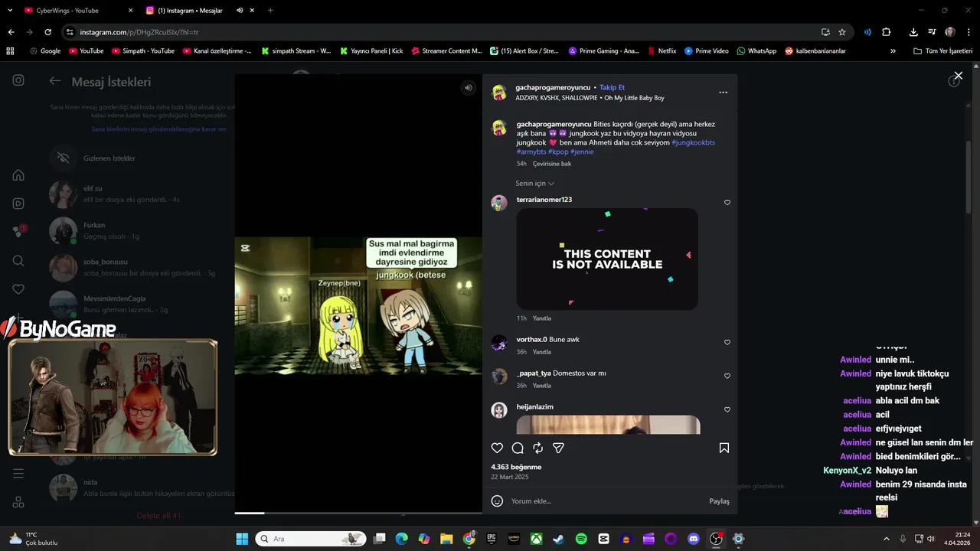Go to Home in Instagram sidebar
This screenshot has width=980, height=551.
(x=18, y=175)
